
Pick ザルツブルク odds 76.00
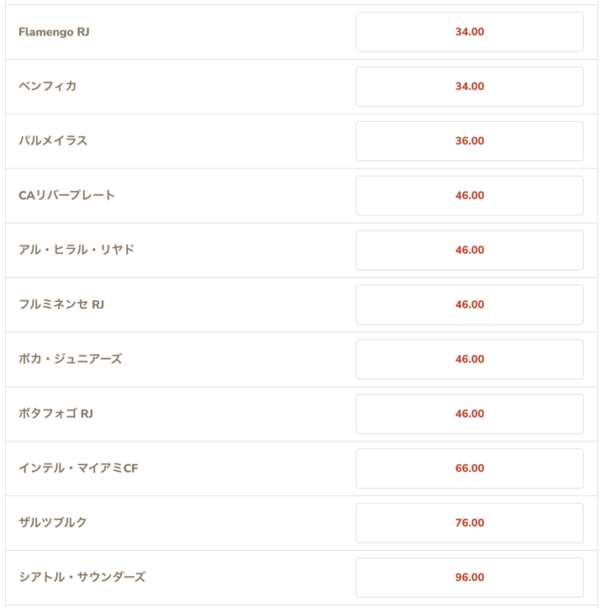pyautogui.click(x=469, y=523)
